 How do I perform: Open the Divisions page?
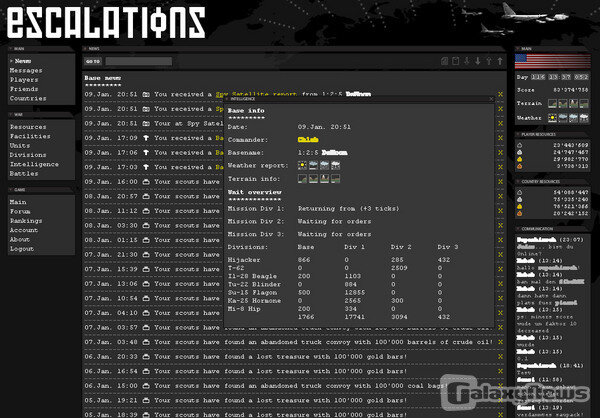coord(28,155)
